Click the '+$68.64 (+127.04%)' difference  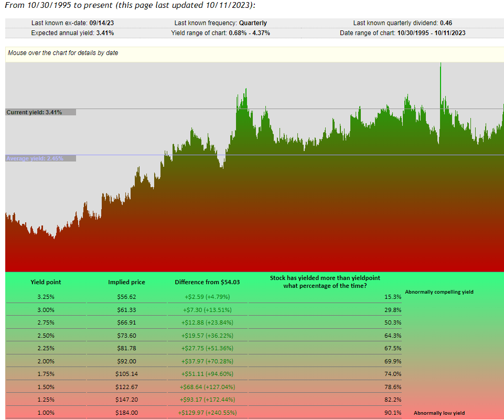click(207, 387)
